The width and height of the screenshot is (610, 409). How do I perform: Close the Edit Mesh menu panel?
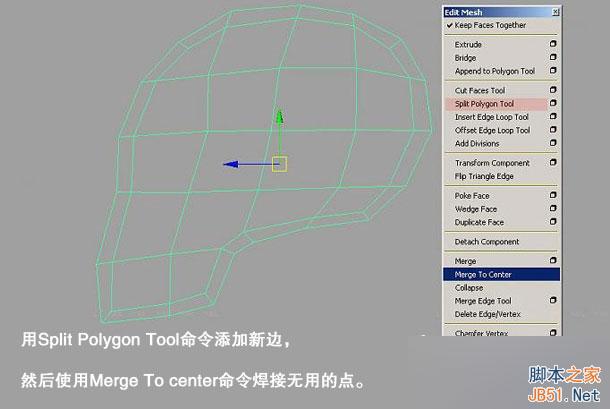(556, 12)
